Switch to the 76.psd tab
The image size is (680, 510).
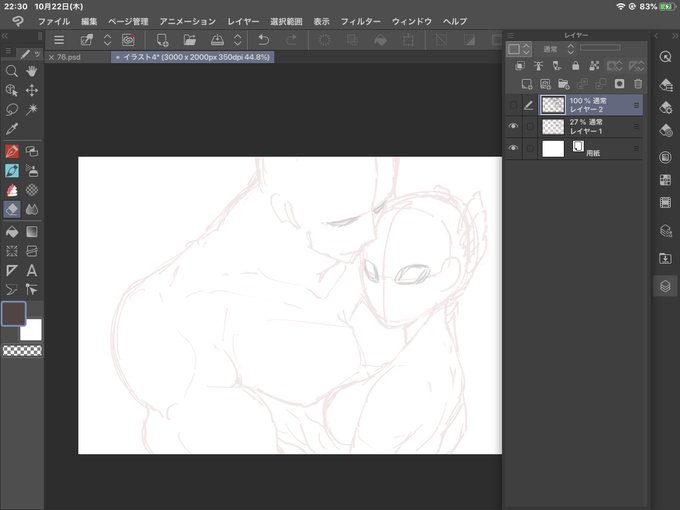(68, 57)
